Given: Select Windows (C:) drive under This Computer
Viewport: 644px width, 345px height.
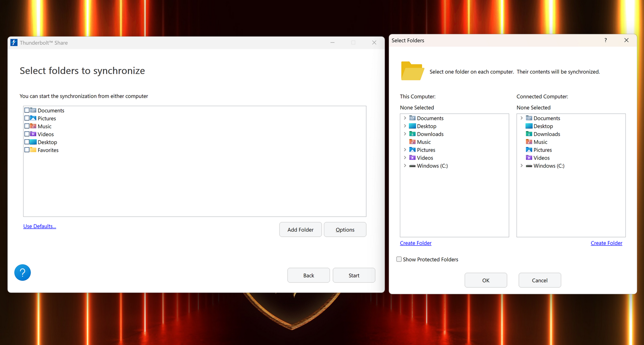Looking at the screenshot, I should [432, 166].
